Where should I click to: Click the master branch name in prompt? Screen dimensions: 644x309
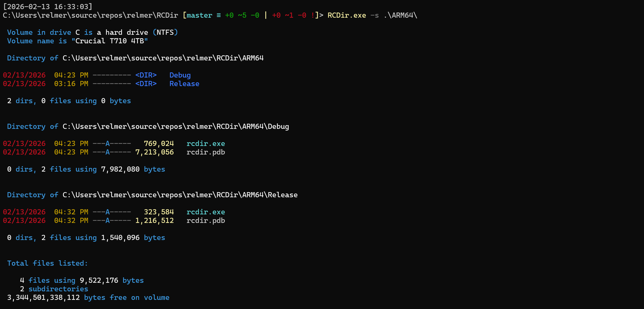pos(199,15)
